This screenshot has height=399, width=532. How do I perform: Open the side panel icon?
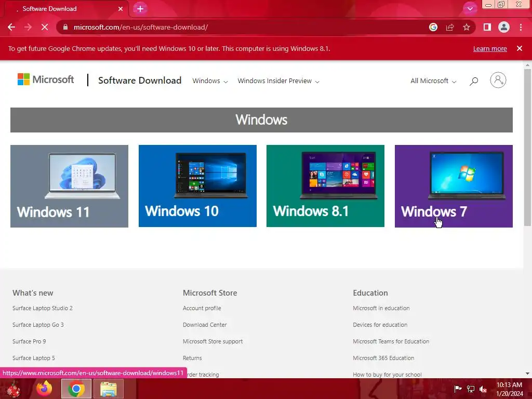[487, 27]
